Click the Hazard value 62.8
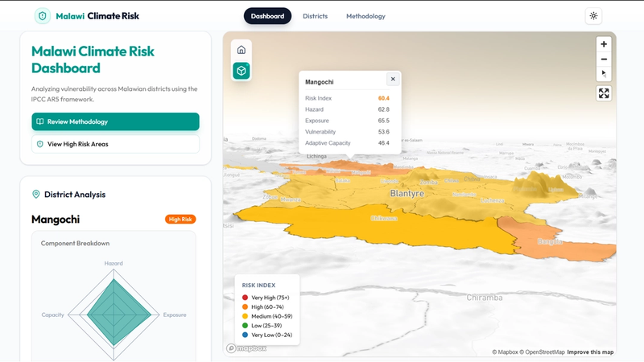The width and height of the screenshot is (644, 362). 384,109
